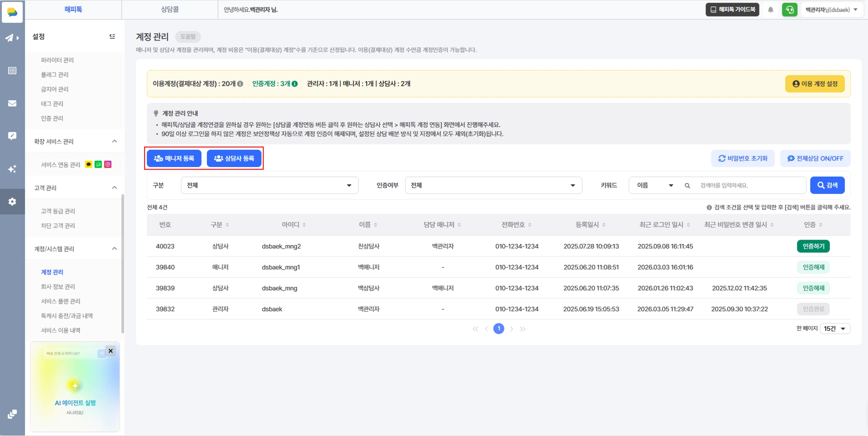Viewport: 868px width, 436px height.
Task: Go to the next page arrow
Action: tap(512, 329)
